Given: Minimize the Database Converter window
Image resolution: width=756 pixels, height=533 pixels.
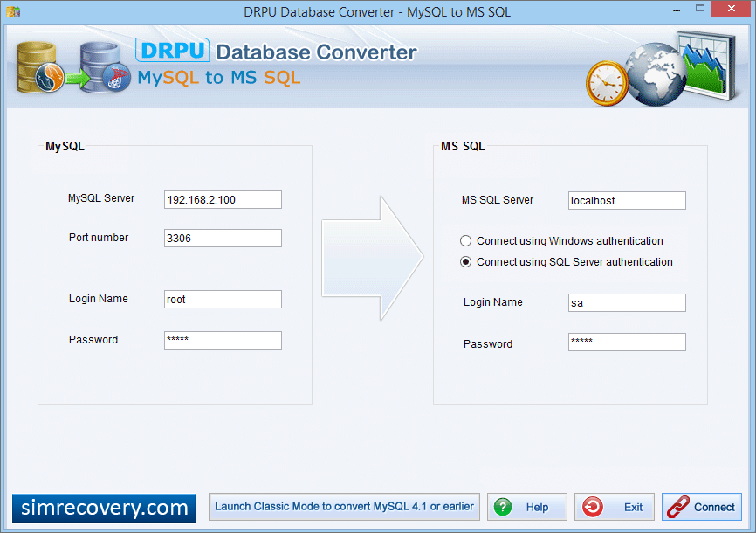Looking at the screenshot, I should pos(677,9).
